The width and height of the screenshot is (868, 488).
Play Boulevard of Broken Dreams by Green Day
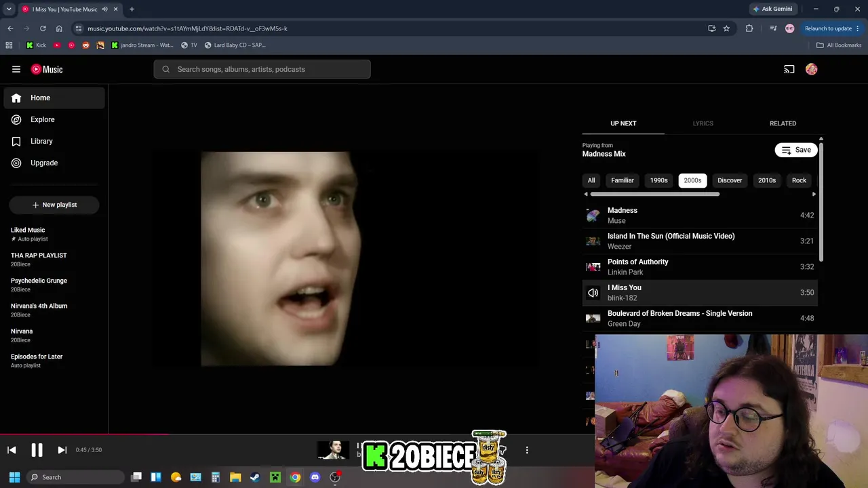tap(700, 319)
